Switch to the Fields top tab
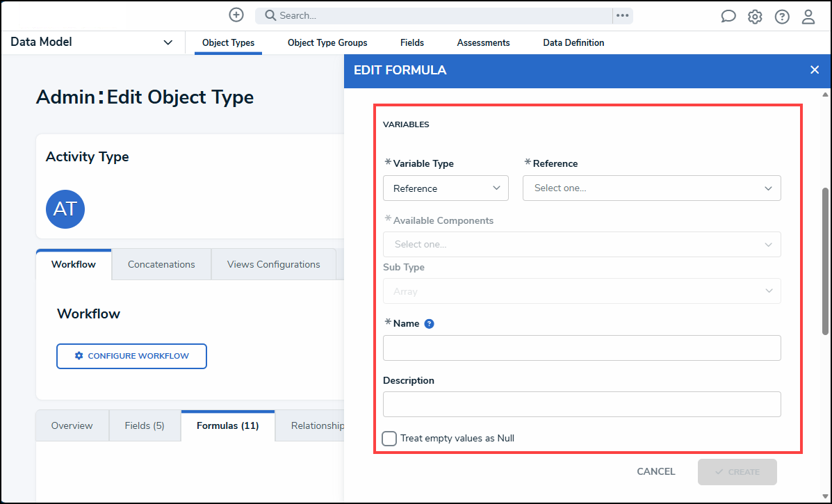Screen dimensions: 832x504 (x=412, y=42)
